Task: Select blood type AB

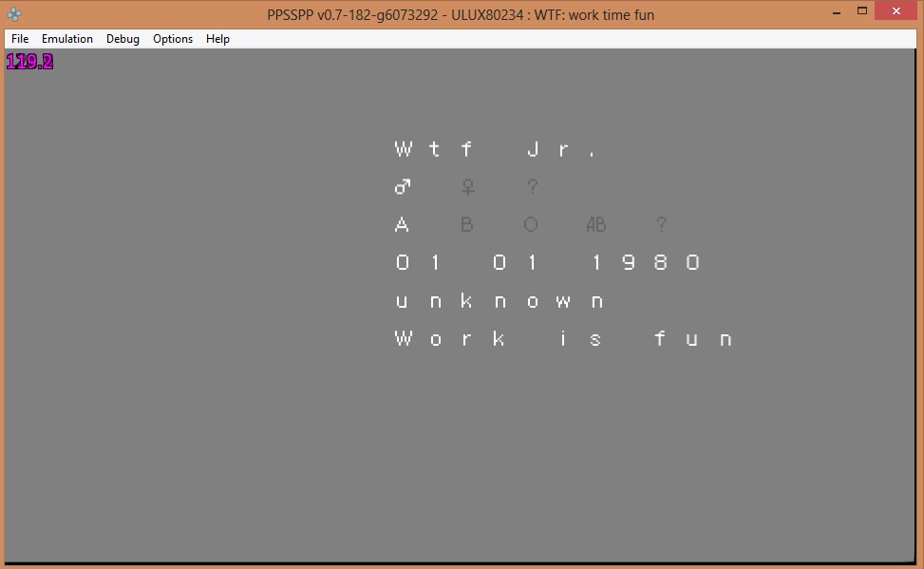Action: pyautogui.click(x=595, y=225)
